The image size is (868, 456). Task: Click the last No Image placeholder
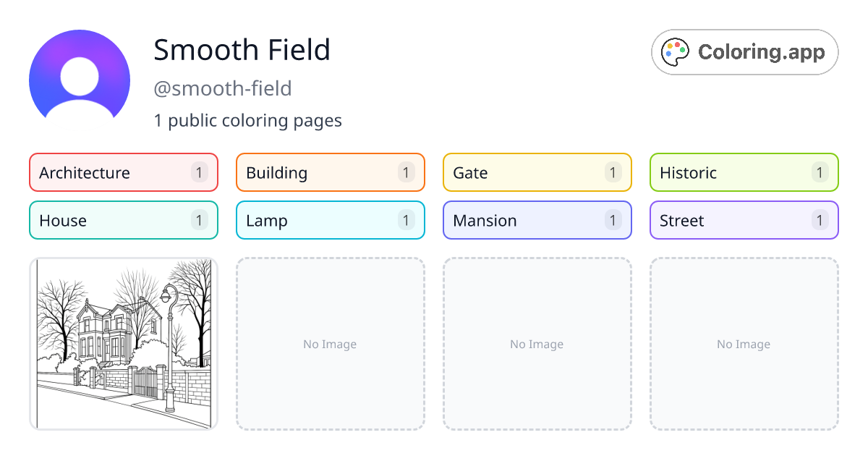[744, 344]
